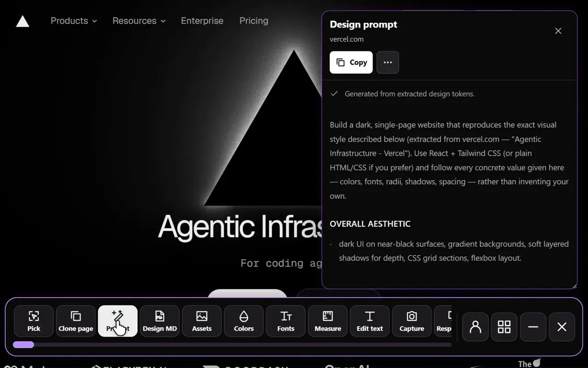Click the Generated from extracted design tokens text
This screenshot has width=588, height=368.
[410, 94]
